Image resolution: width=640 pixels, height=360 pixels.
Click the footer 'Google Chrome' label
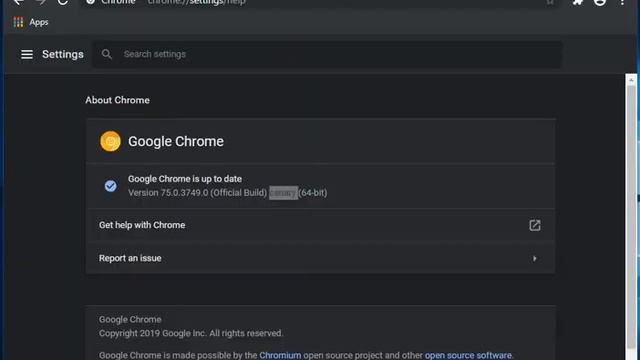(130, 320)
